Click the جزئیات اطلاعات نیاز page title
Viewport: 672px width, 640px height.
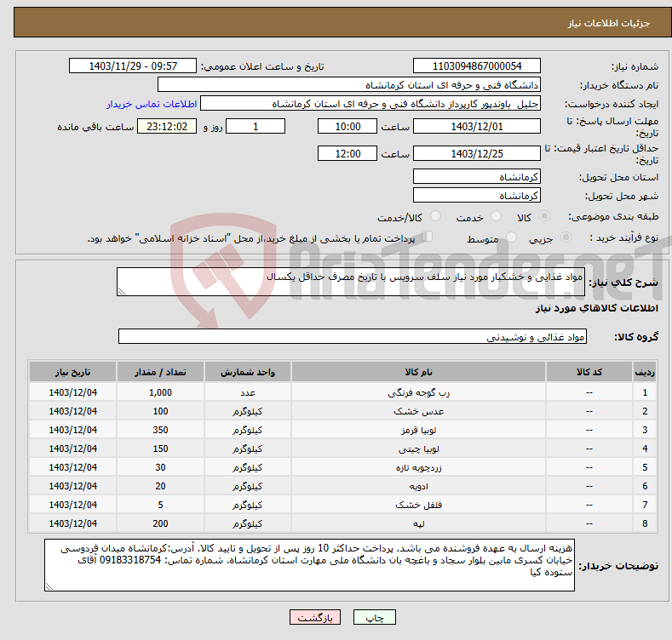coord(609,23)
